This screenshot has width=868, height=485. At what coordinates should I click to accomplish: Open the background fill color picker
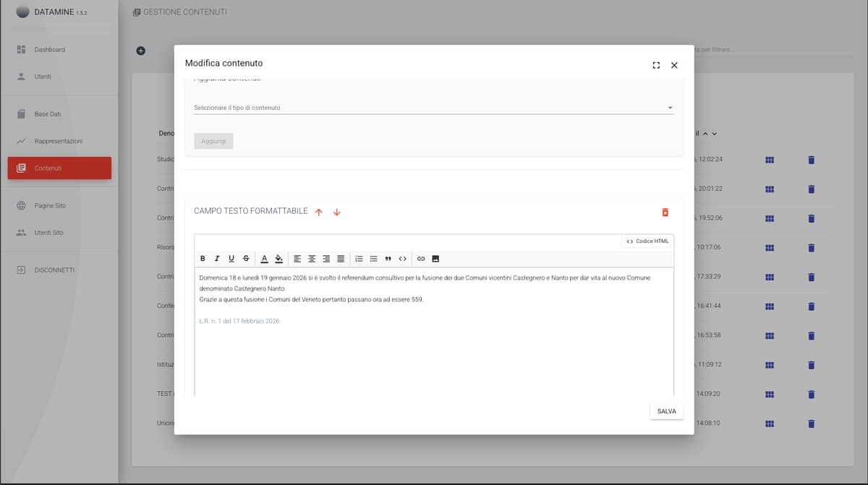pyautogui.click(x=278, y=259)
